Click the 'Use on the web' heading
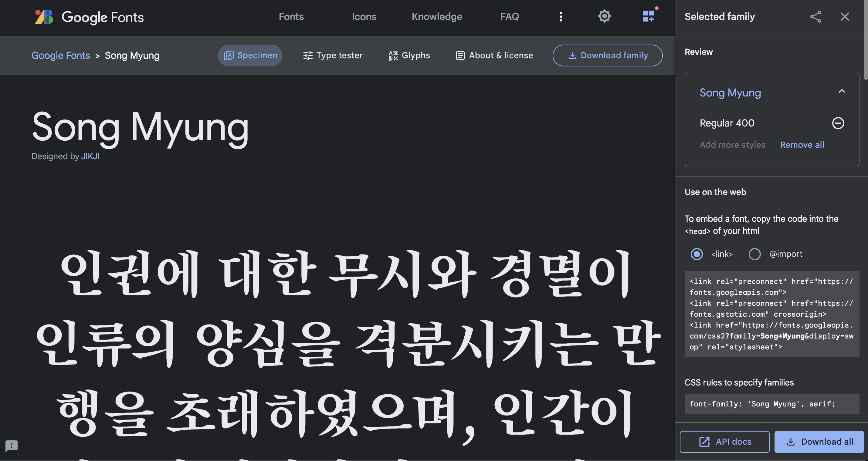Image resolution: width=868 pixels, height=461 pixels. [715, 192]
